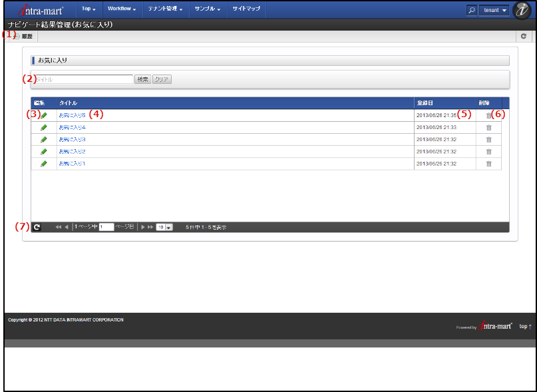Image resolution: width=537 pixels, height=392 pixels.
Task: Click the top ↑ link in the footer
Action: point(526,327)
